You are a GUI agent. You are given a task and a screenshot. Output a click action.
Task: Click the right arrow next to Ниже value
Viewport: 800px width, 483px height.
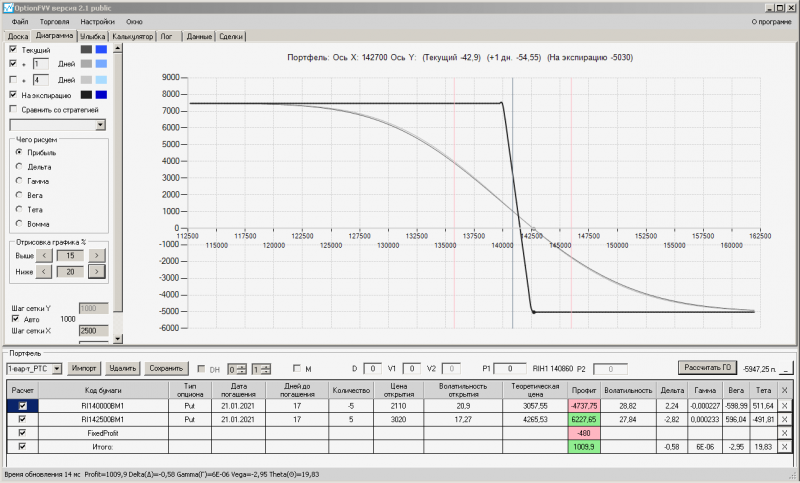pos(96,272)
